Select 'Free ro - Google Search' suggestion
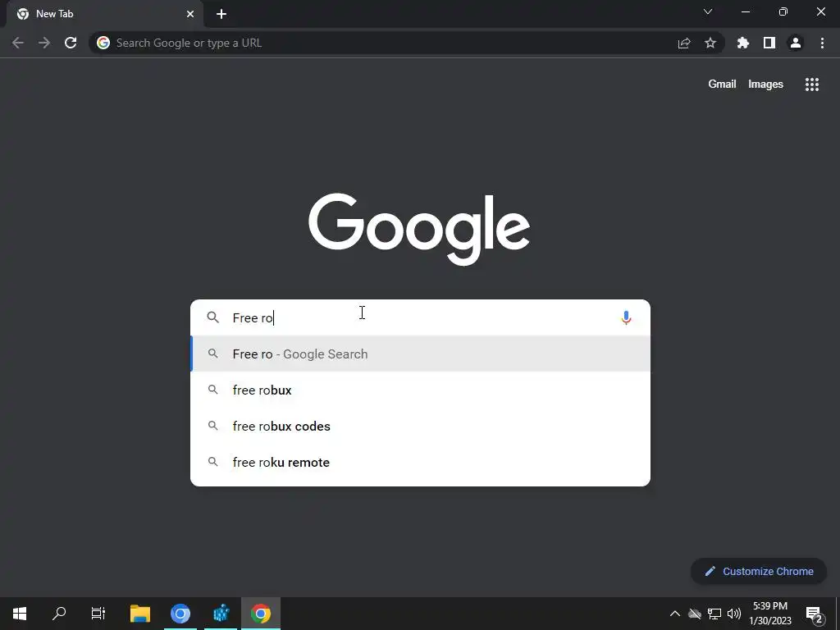Image resolution: width=840 pixels, height=630 pixels. click(421, 354)
